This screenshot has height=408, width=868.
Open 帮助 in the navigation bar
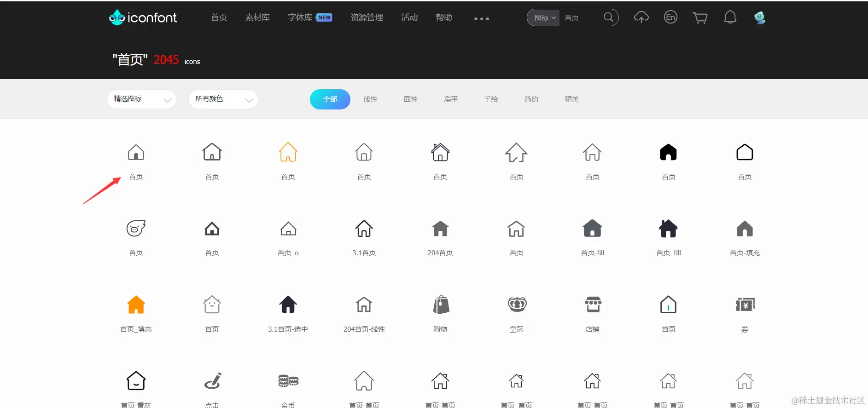pos(444,17)
